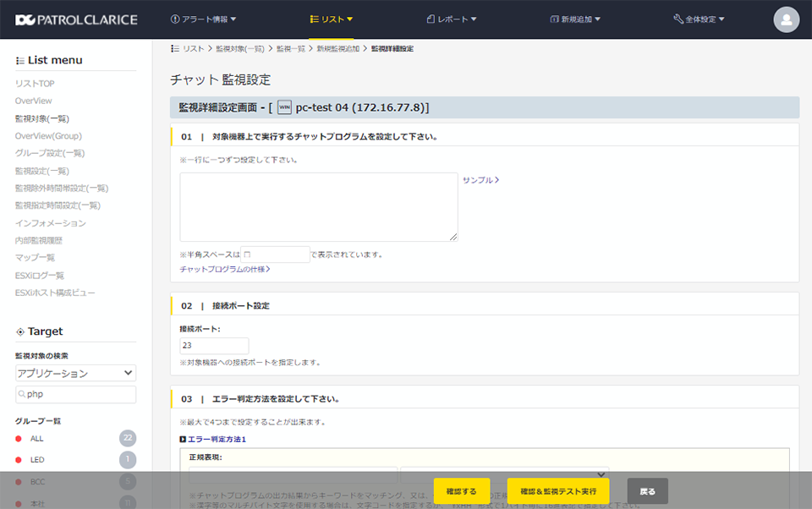Open the user profile avatar
Image resolution: width=812 pixels, height=509 pixels.
(786, 19)
